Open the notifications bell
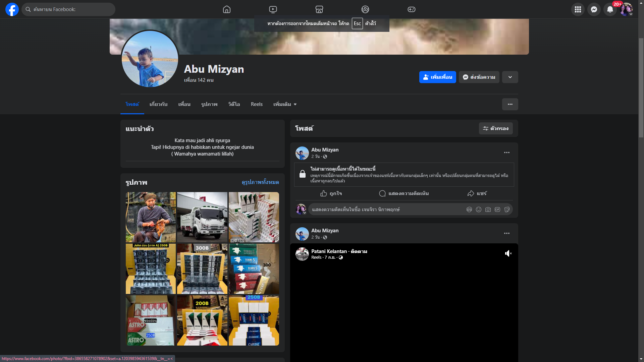Viewport: 644px width, 362px height. click(x=610, y=9)
